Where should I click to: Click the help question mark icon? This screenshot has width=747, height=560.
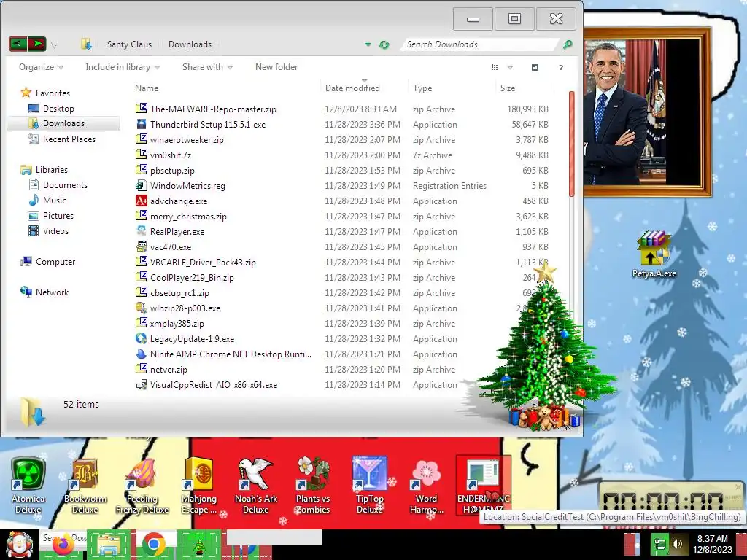tap(561, 67)
